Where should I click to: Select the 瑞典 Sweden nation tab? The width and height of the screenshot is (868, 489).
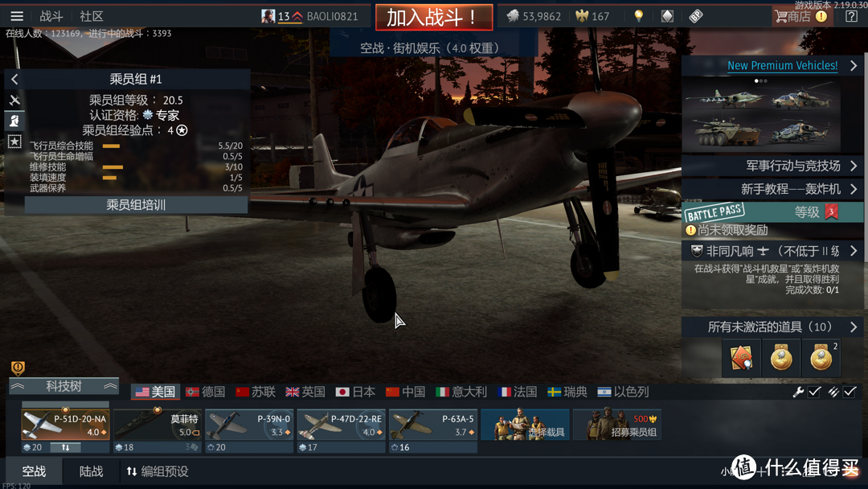(x=567, y=392)
